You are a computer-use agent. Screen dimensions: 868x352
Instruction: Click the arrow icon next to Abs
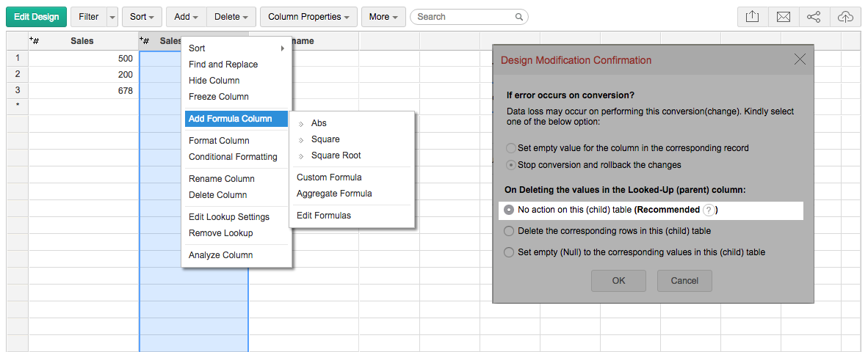(x=301, y=124)
